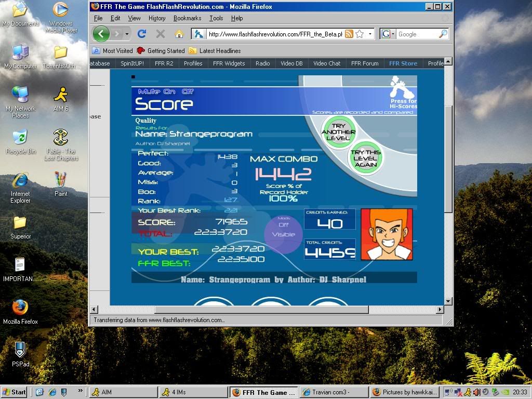The height and width of the screenshot is (399, 532).
Task: Open the Bookmarks menu
Action: coord(187,18)
